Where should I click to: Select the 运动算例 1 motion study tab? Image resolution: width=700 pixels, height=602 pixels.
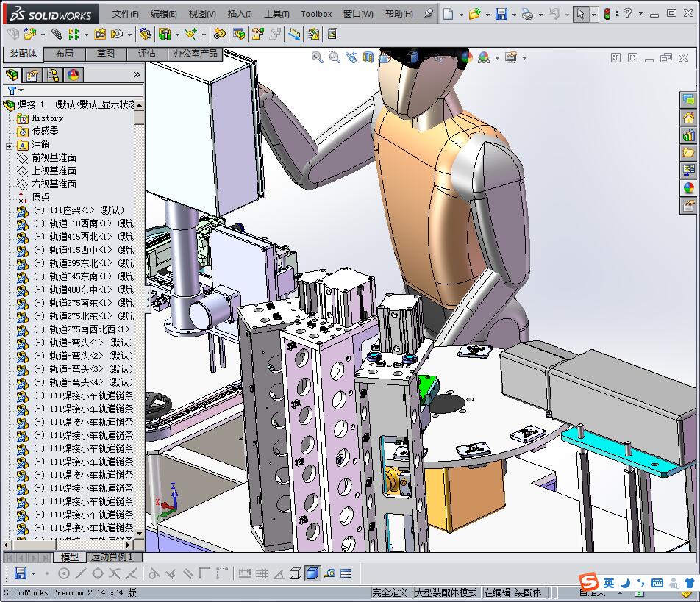tap(110, 557)
